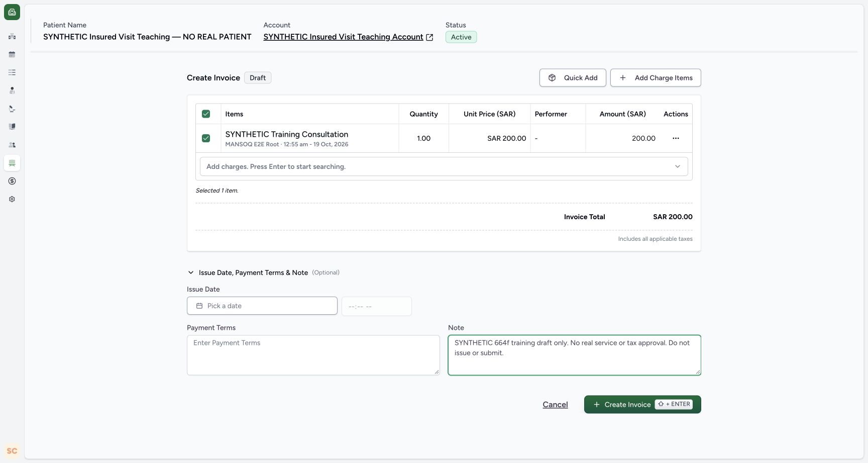
Task: Click the SC user avatar
Action: tap(12, 451)
